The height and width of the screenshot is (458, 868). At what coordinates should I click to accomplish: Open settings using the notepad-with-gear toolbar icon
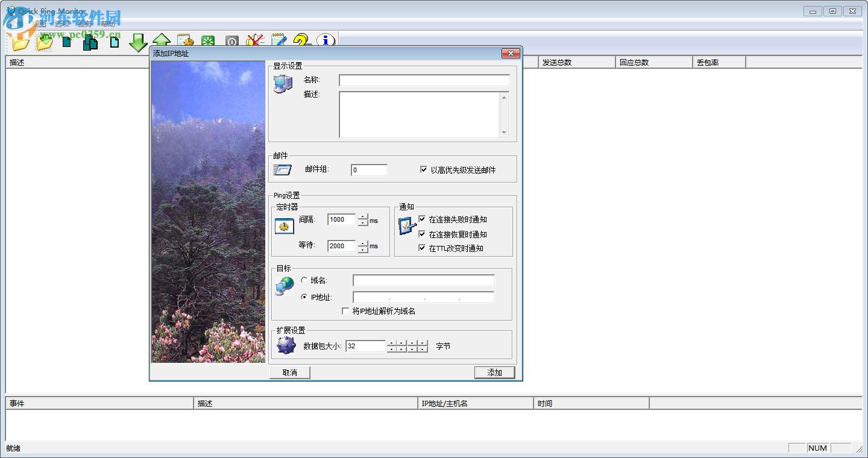pyautogui.click(x=185, y=41)
